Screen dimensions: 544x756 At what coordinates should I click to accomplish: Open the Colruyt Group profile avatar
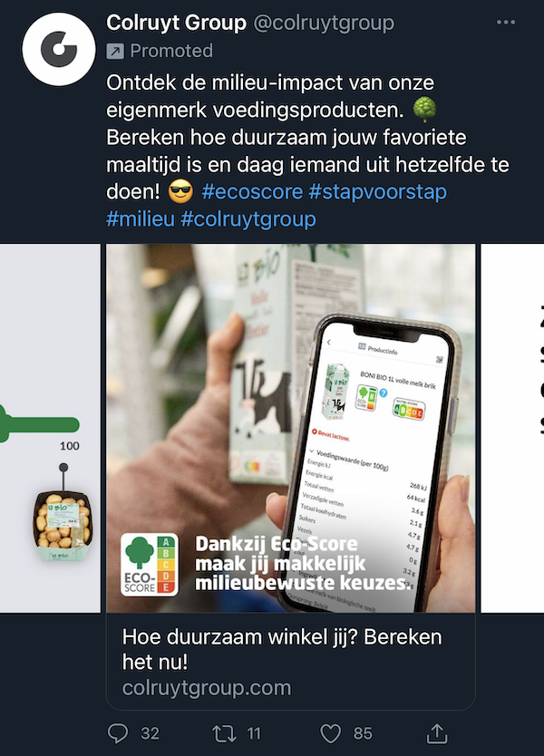(59, 50)
